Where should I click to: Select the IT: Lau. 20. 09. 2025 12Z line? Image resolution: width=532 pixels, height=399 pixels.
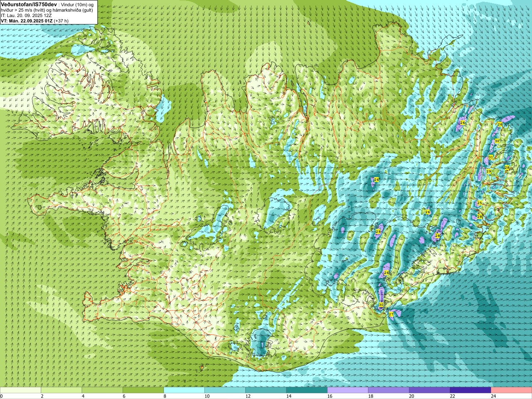(26, 15)
